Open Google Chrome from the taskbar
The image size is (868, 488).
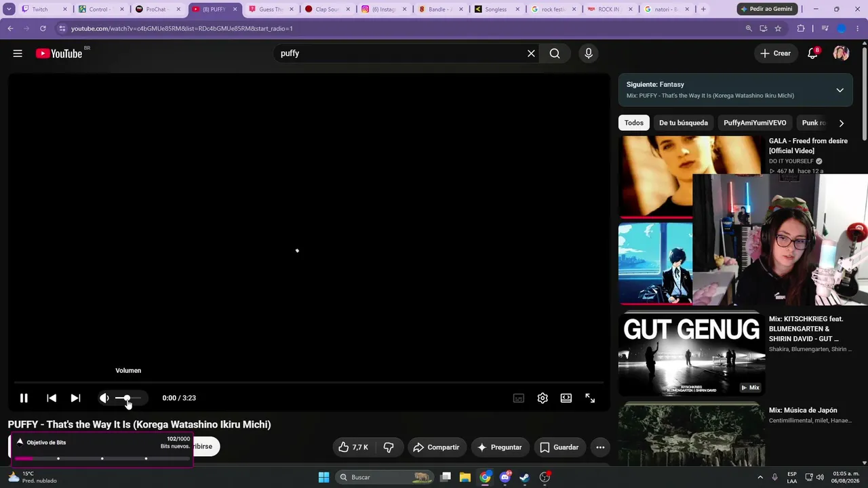pyautogui.click(x=485, y=477)
